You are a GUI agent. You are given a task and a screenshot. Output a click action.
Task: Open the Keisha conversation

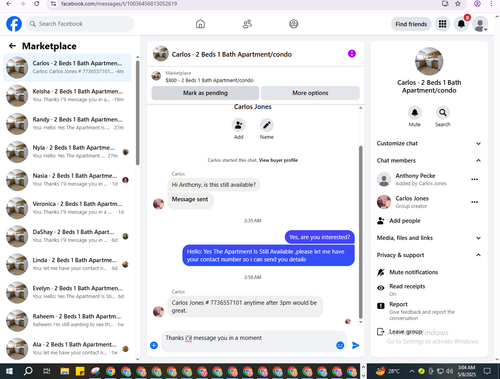67,95
